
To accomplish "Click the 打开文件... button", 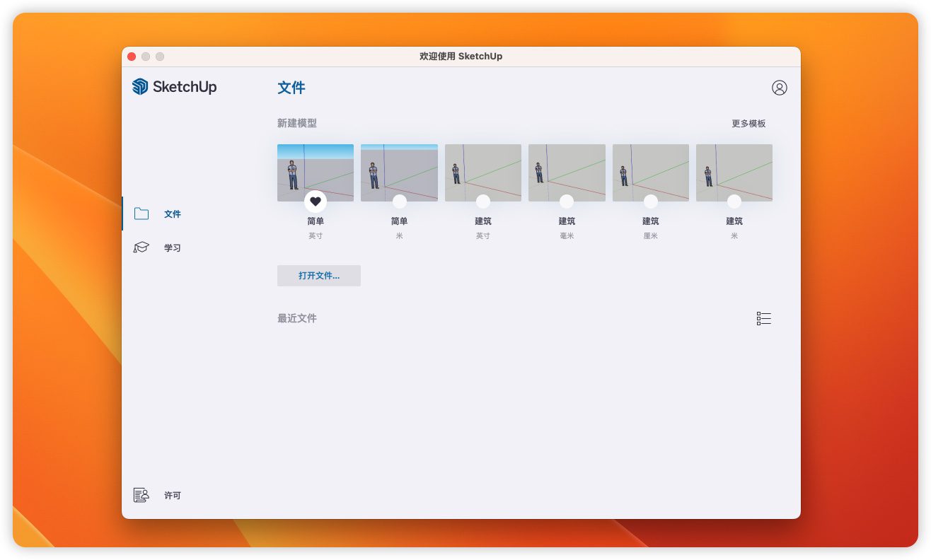I will tap(319, 276).
